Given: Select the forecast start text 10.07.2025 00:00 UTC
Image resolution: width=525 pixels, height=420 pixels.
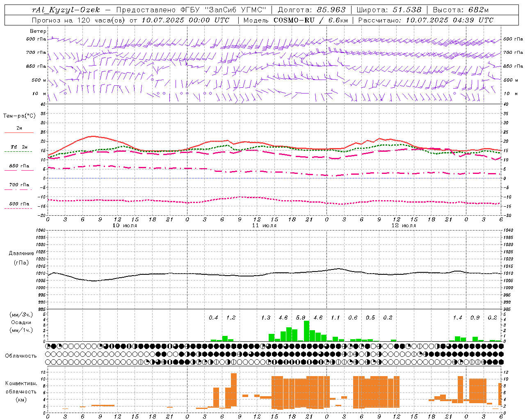Looking at the screenshot, I should click(185, 20).
